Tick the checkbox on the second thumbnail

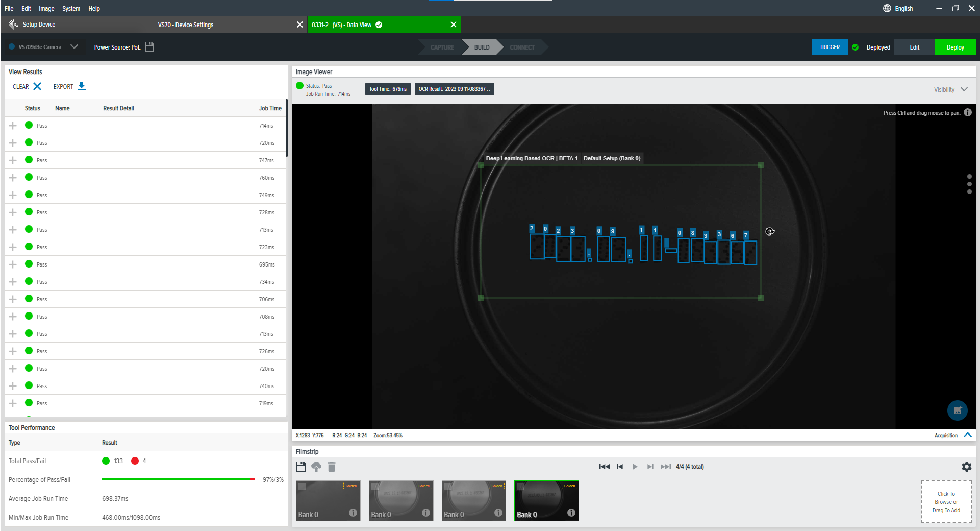click(x=375, y=487)
